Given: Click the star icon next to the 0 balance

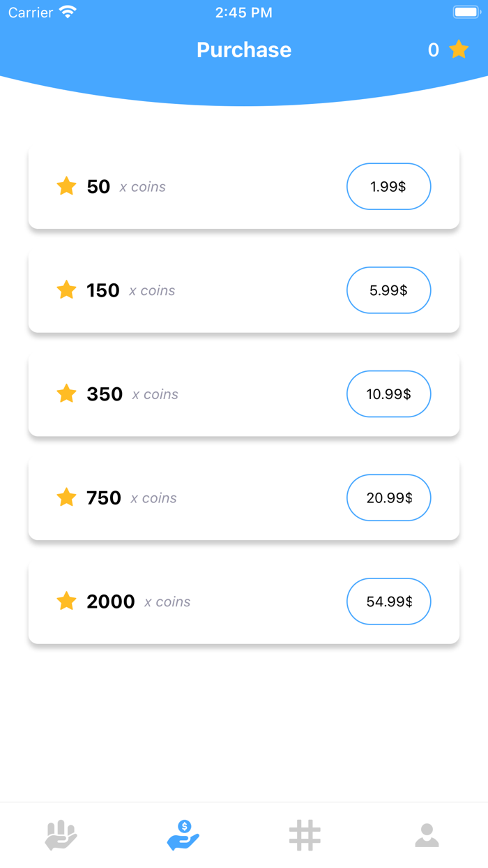Looking at the screenshot, I should coord(458,50).
